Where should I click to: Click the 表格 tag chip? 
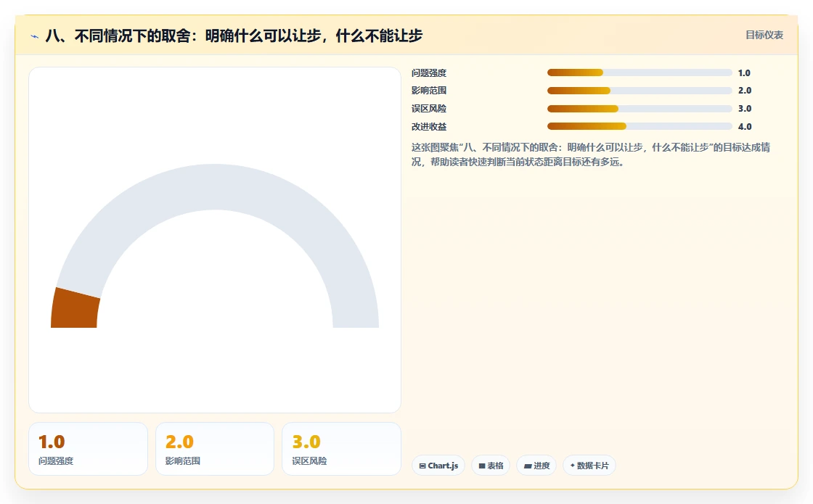click(491, 465)
